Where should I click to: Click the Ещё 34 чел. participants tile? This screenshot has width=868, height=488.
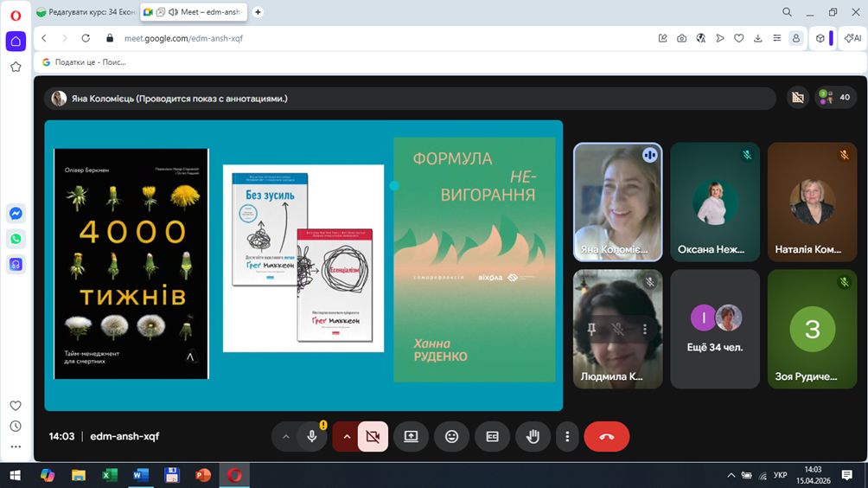click(715, 329)
